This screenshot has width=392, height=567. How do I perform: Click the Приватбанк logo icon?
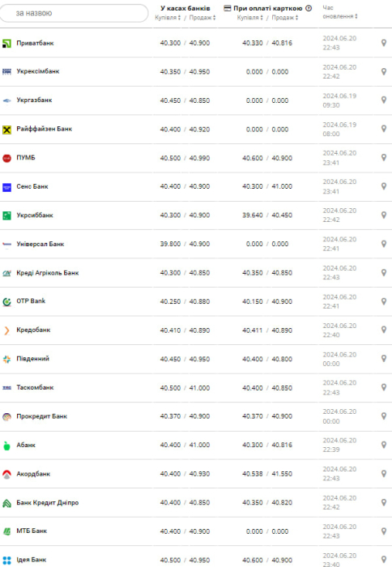coord(6,44)
